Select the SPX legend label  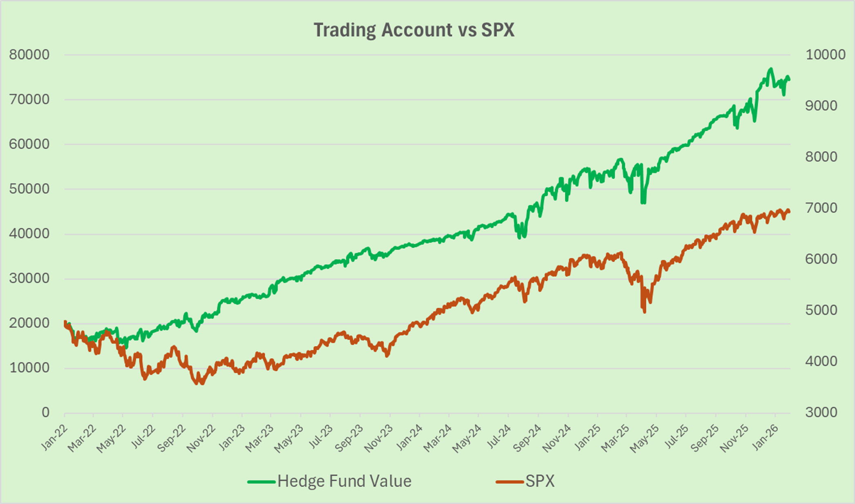[x=540, y=481]
